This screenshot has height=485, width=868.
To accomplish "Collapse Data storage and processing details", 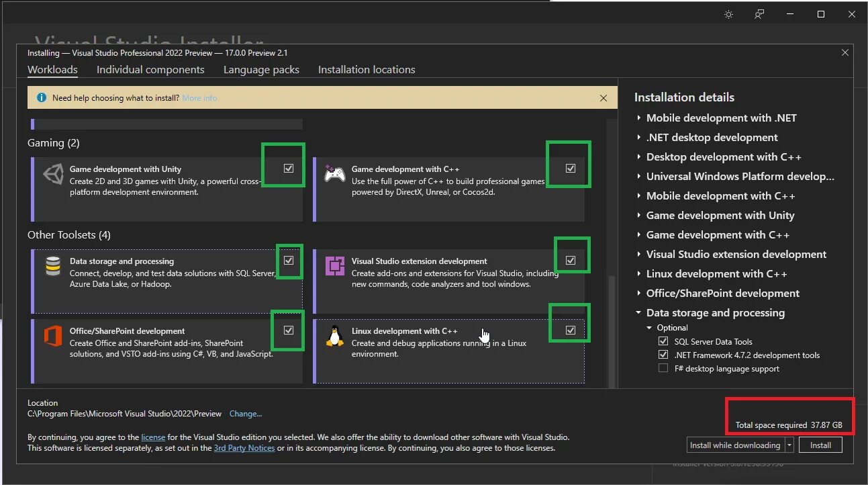I will point(638,313).
